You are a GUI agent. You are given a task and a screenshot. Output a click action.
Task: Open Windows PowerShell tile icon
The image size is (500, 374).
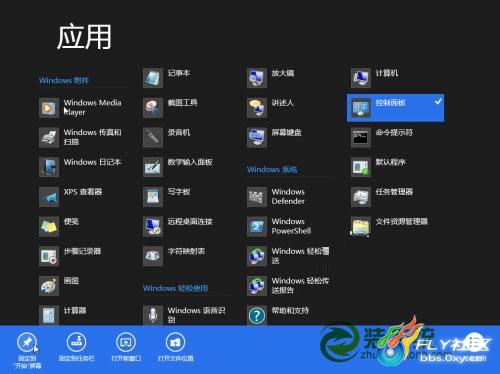point(257,226)
